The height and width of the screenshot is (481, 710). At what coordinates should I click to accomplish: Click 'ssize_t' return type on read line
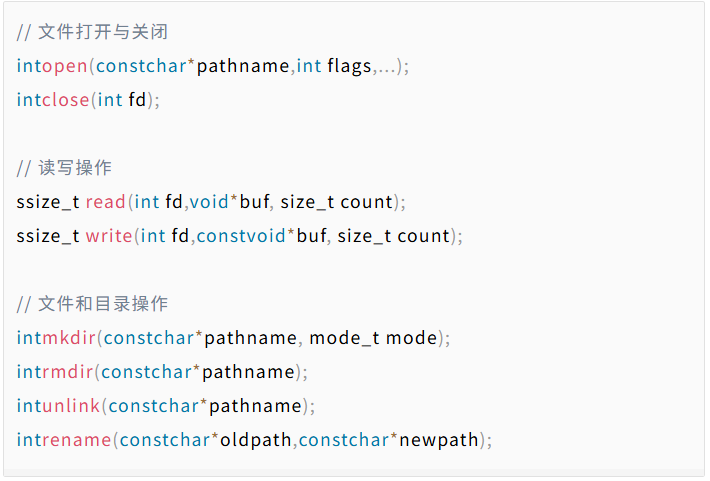click(x=48, y=202)
